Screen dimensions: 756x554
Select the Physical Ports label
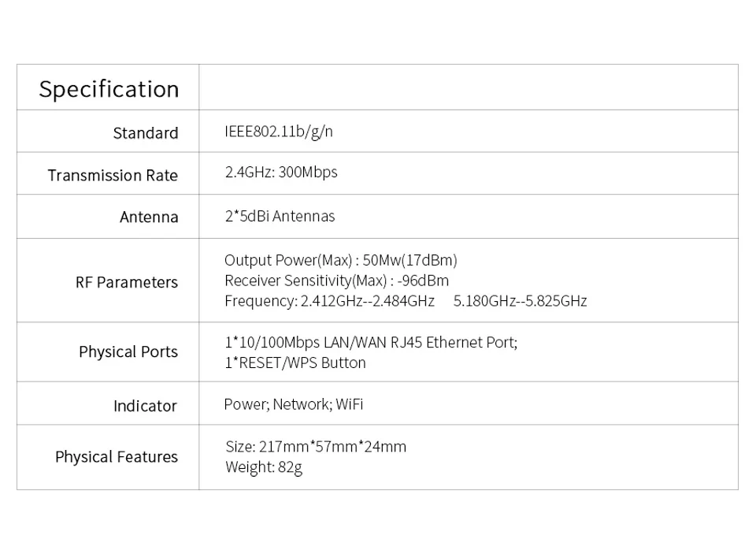tap(128, 351)
